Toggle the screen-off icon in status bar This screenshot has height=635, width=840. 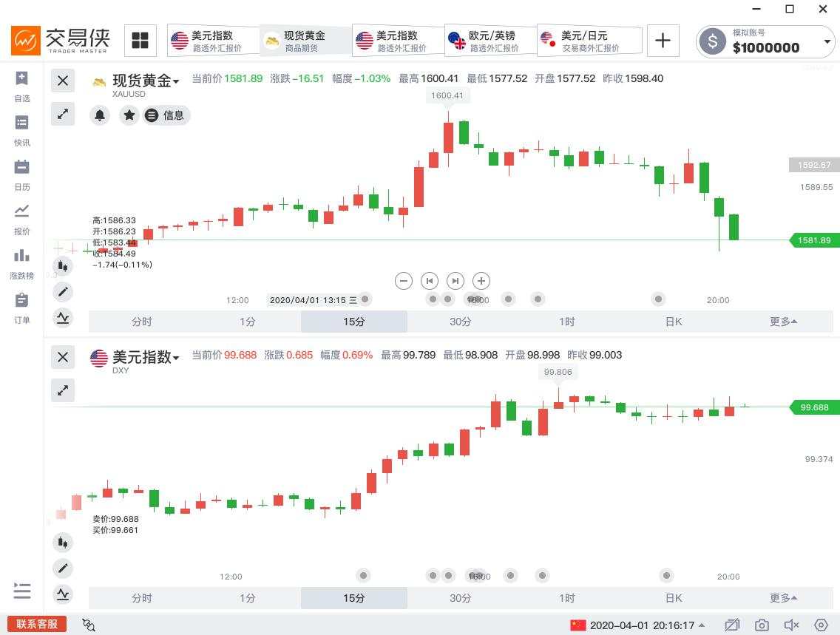click(732, 625)
